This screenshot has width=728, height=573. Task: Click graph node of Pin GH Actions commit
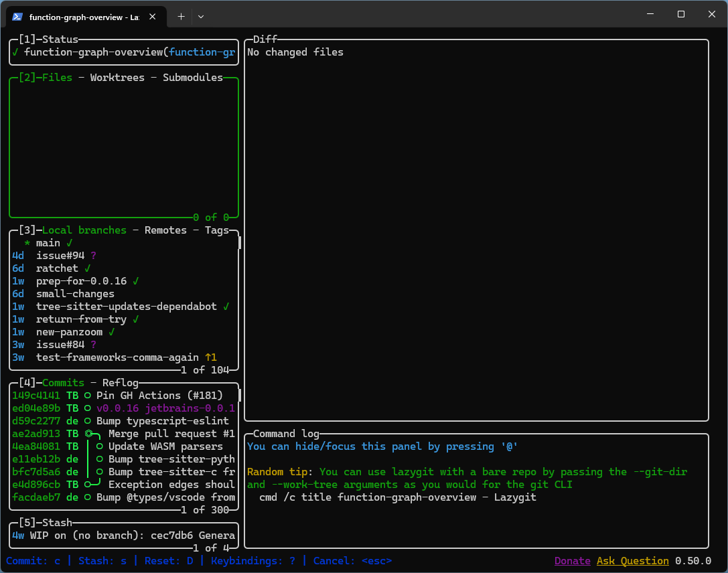88,396
